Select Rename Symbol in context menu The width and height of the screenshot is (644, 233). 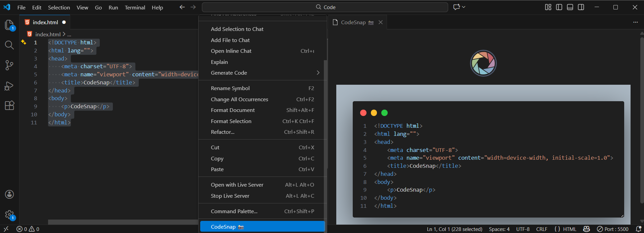262,88
